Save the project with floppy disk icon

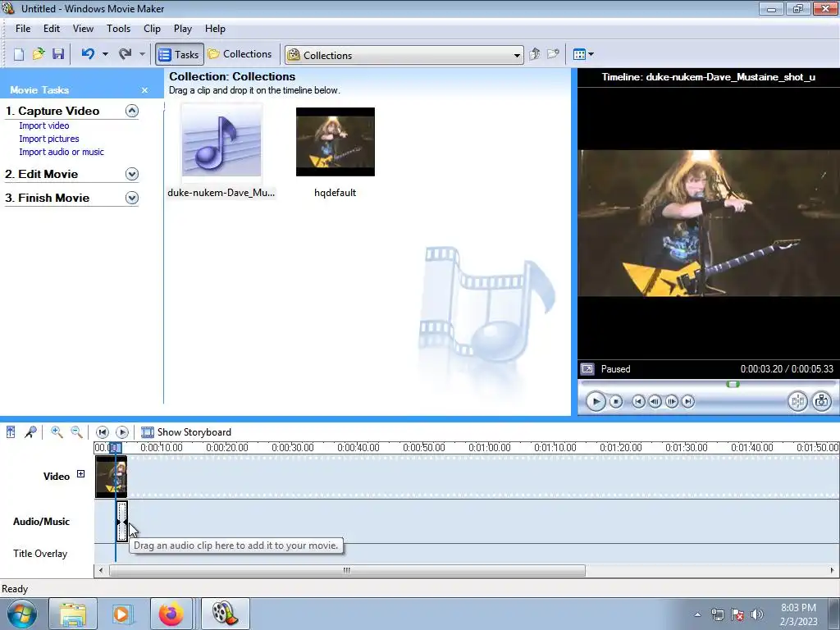click(58, 54)
